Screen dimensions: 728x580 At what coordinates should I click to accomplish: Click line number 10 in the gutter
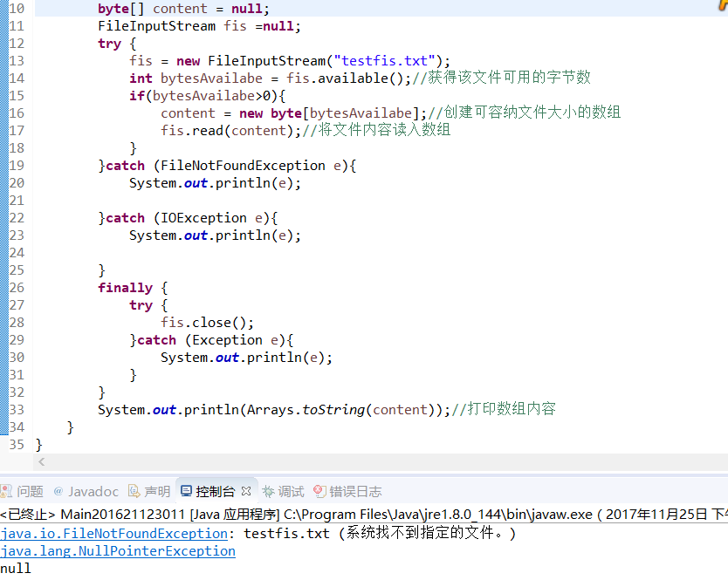(x=17, y=9)
